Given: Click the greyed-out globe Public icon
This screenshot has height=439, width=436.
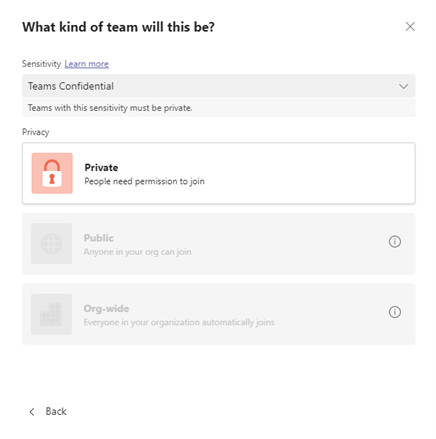Looking at the screenshot, I should [x=51, y=243].
